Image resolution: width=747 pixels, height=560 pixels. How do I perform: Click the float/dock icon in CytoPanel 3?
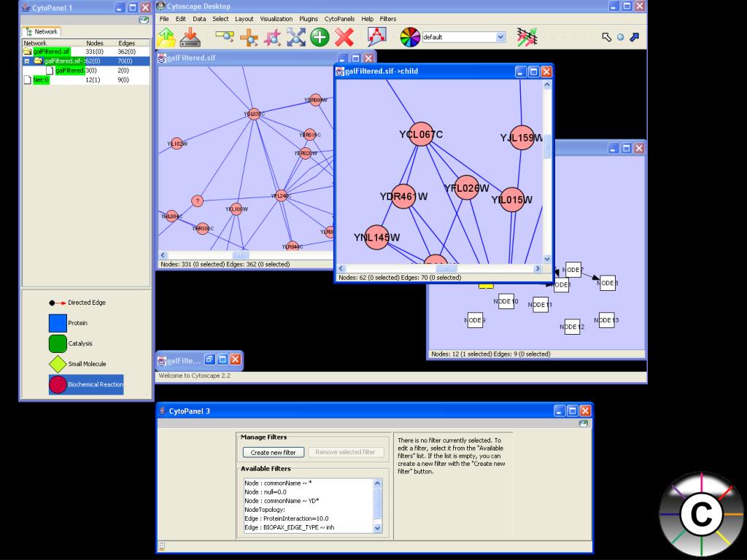coord(583,424)
